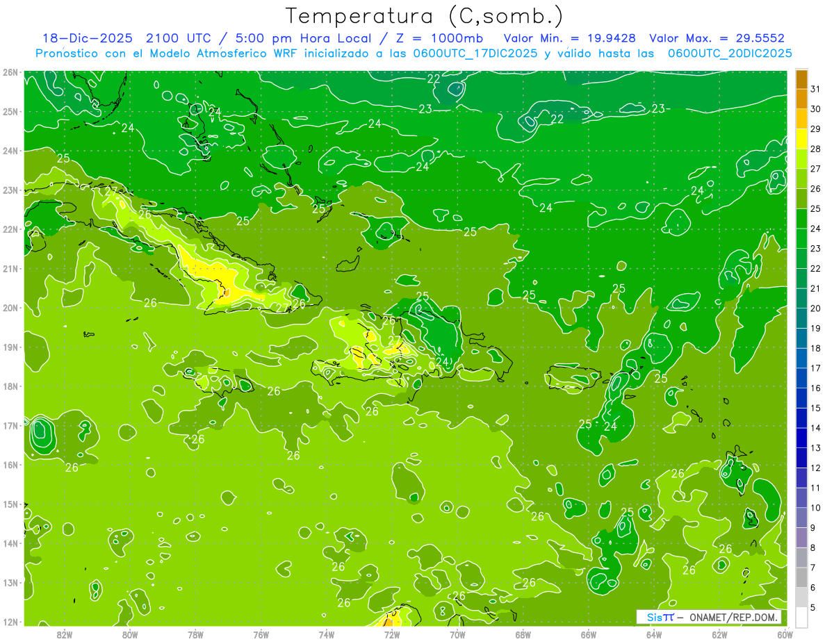
Task: Click the 19N latitude axis label
Action: point(10,347)
